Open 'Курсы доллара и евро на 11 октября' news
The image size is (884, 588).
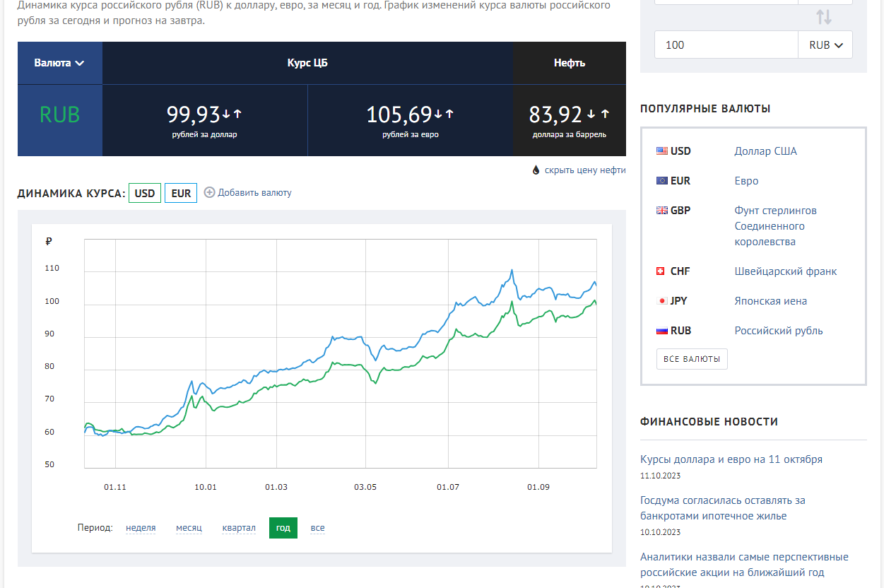click(731, 459)
